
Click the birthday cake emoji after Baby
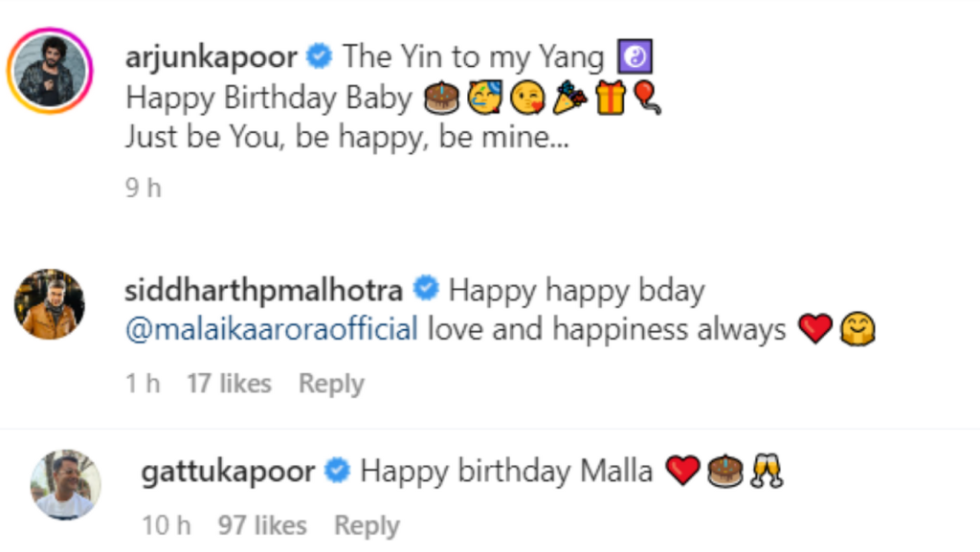(441, 98)
